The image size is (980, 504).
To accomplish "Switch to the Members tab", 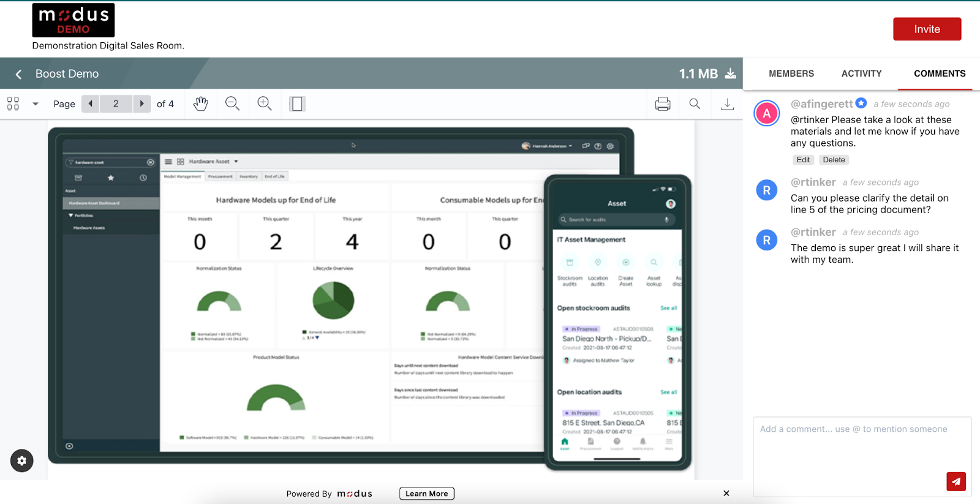I will click(791, 73).
